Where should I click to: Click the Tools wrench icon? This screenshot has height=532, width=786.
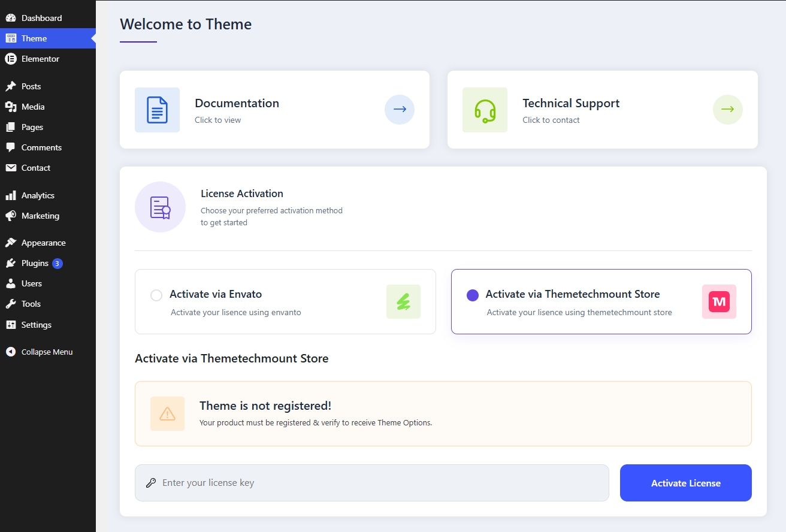point(11,304)
